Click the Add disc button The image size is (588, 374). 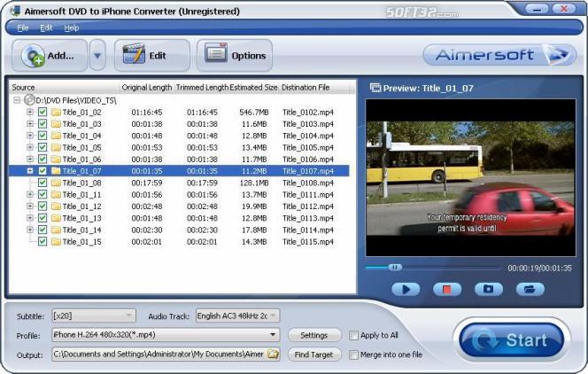pyautogui.click(x=50, y=56)
